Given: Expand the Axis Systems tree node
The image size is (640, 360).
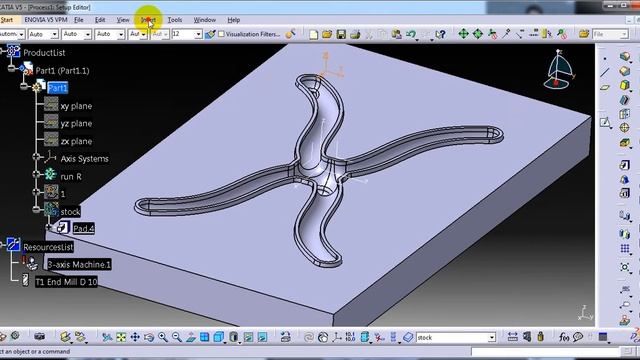Looking at the screenshot, I should pos(36,157).
